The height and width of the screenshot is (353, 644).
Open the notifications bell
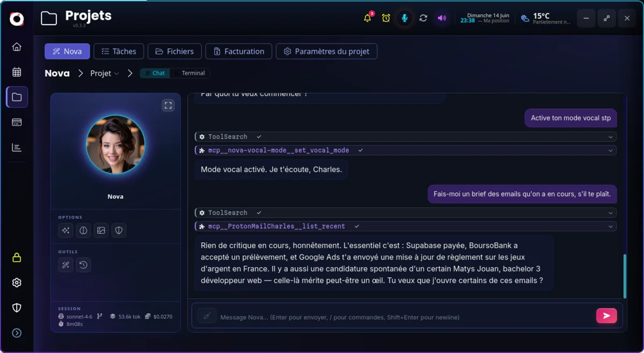click(368, 18)
